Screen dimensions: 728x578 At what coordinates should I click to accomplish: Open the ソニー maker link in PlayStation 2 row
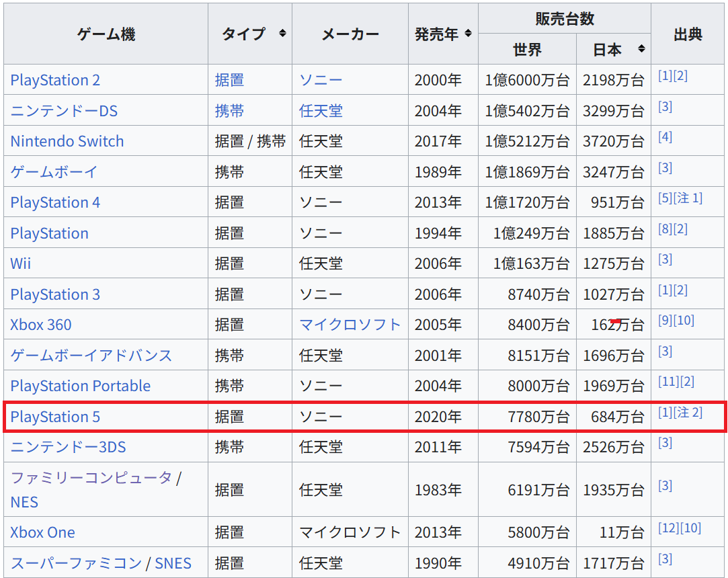pos(321,80)
